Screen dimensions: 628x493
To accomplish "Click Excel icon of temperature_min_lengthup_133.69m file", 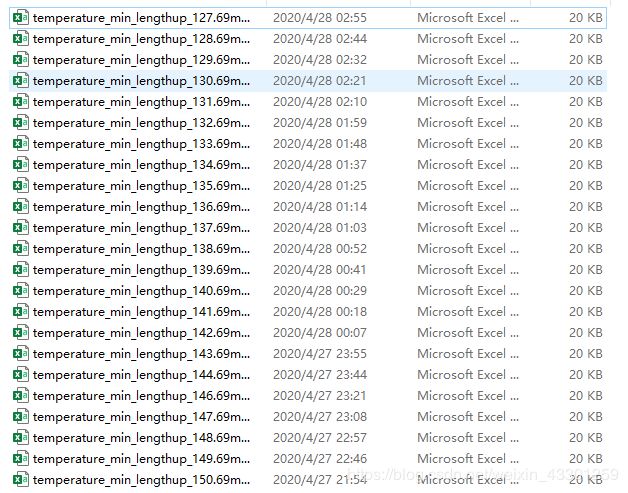I will 20,144.
